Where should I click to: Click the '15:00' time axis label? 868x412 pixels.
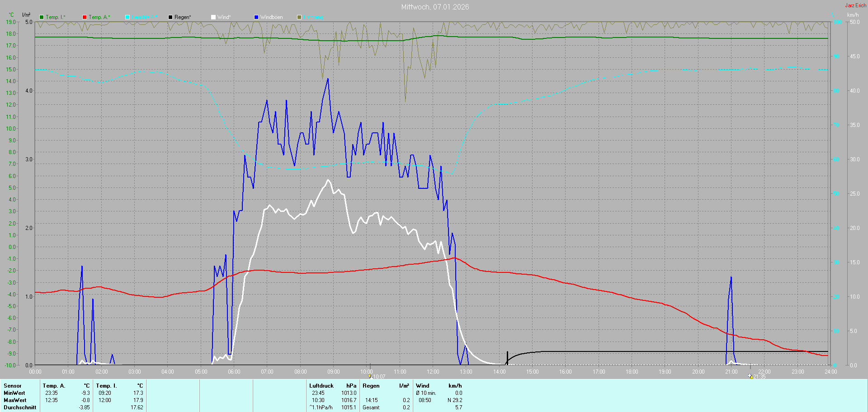point(533,372)
